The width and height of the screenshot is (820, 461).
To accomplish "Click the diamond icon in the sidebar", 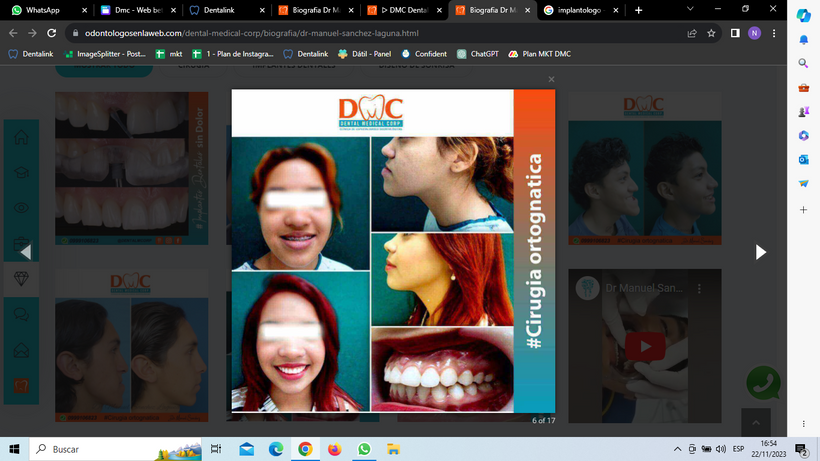I will (x=20, y=278).
